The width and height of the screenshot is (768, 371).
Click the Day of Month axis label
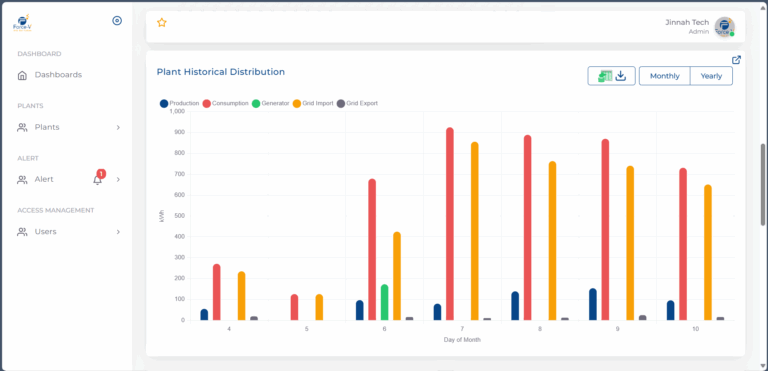(462, 340)
